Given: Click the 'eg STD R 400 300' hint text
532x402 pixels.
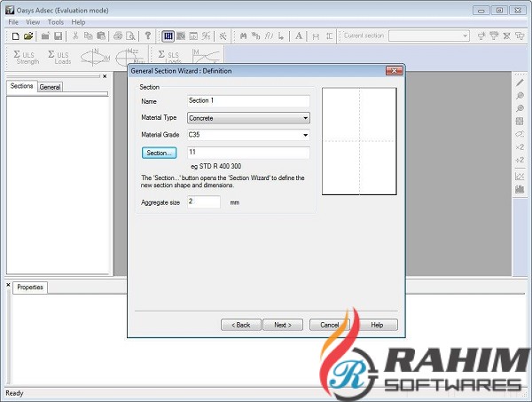Looking at the screenshot, I should point(216,166).
